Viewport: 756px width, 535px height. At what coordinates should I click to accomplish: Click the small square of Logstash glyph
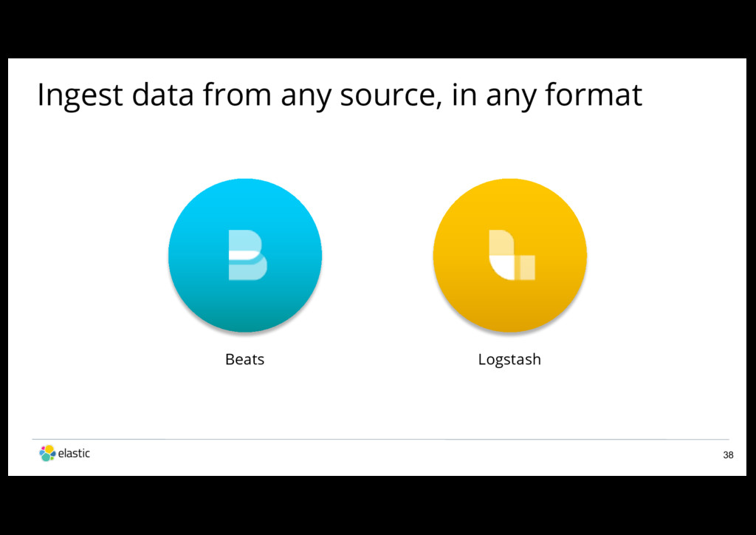pyautogui.click(x=527, y=267)
